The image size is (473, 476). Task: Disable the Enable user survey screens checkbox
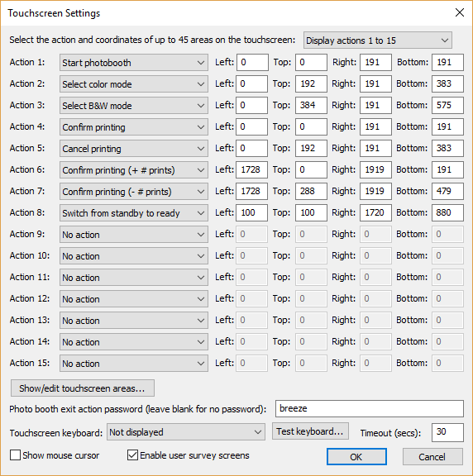tap(132, 455)
